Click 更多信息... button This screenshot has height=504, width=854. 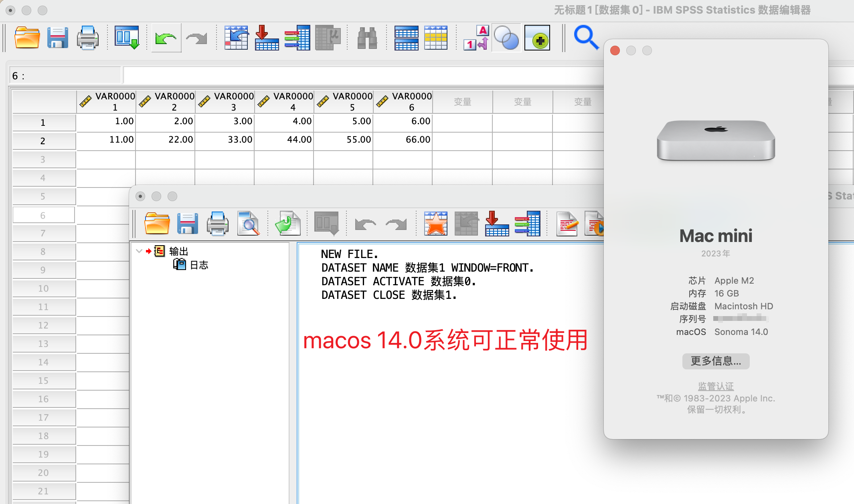click(716, 361)
